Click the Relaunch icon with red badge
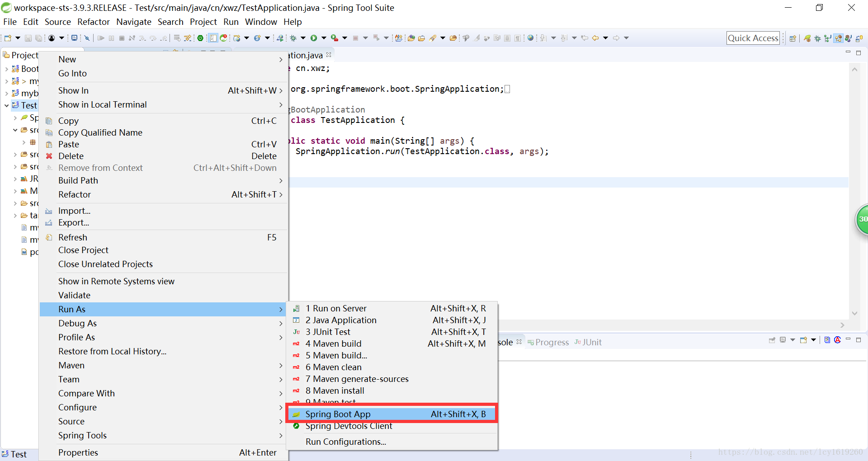 [223, 38]
